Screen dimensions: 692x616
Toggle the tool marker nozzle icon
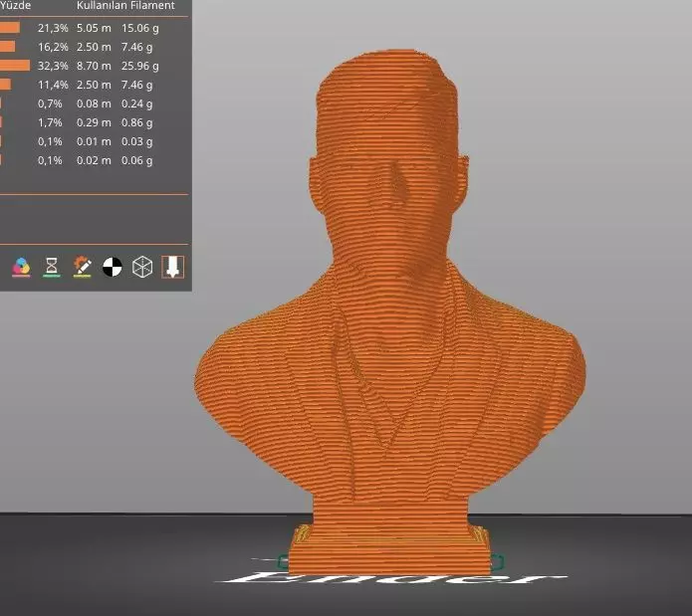(172, 267)
